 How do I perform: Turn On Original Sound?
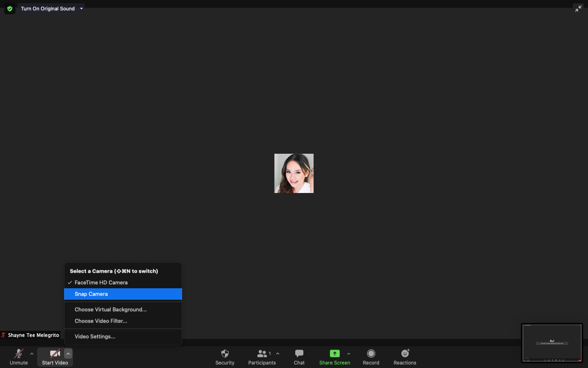tap(48, 9)
